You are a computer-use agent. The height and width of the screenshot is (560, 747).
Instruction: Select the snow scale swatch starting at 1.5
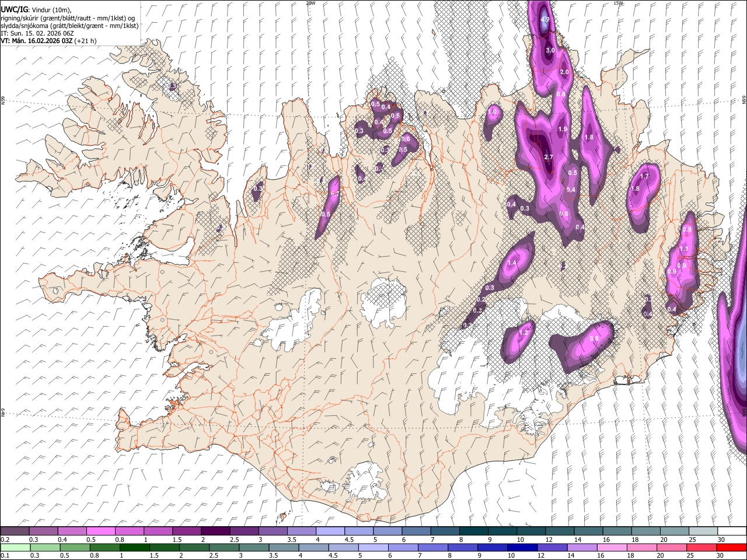pyautogui.click(x=186, y=531)
